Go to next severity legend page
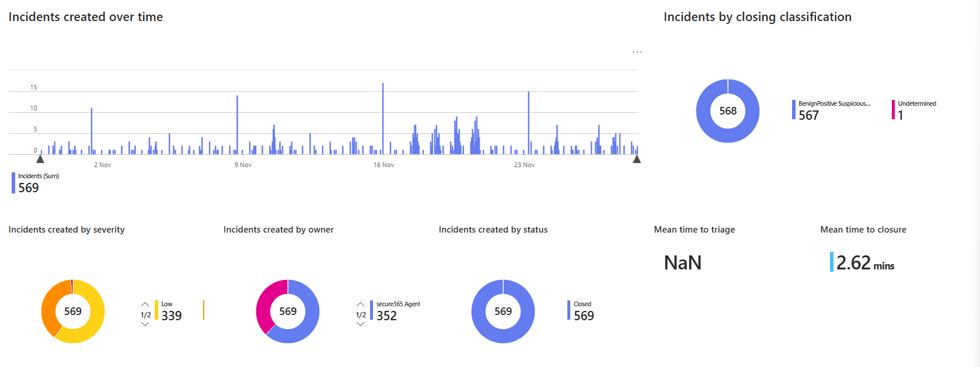980x367 pixels. click(x=145, y=324)
